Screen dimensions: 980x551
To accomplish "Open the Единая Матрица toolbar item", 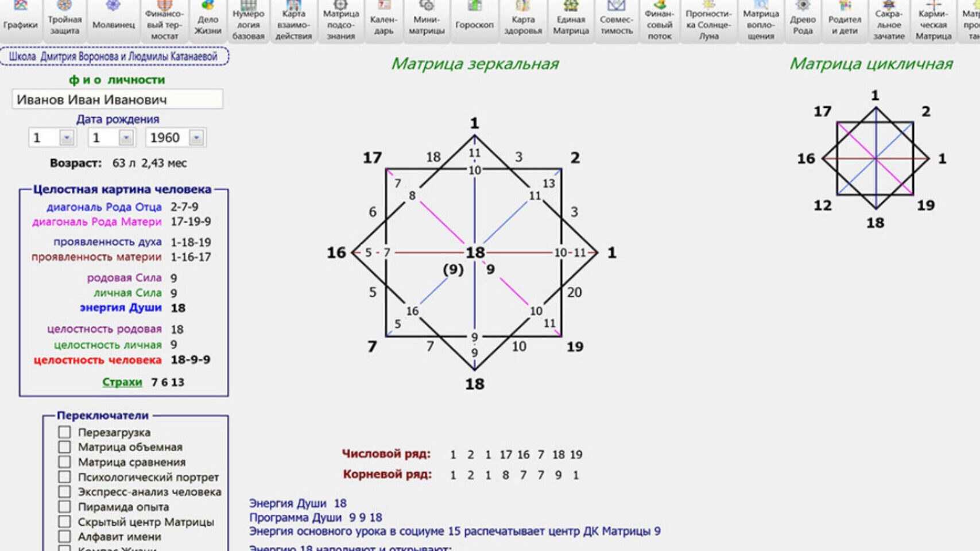I will click(571, 18).
